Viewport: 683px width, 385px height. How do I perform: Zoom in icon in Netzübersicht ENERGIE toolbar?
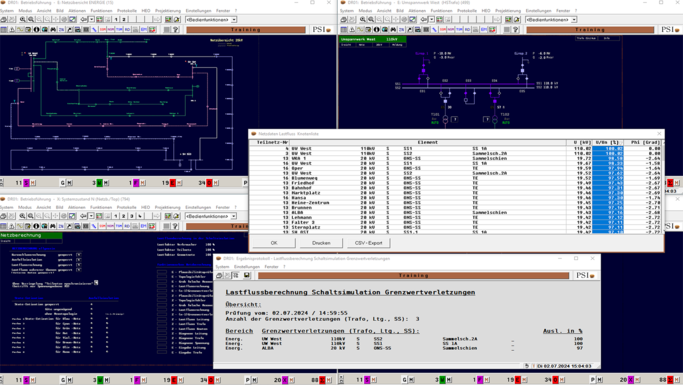click(22, 20)
